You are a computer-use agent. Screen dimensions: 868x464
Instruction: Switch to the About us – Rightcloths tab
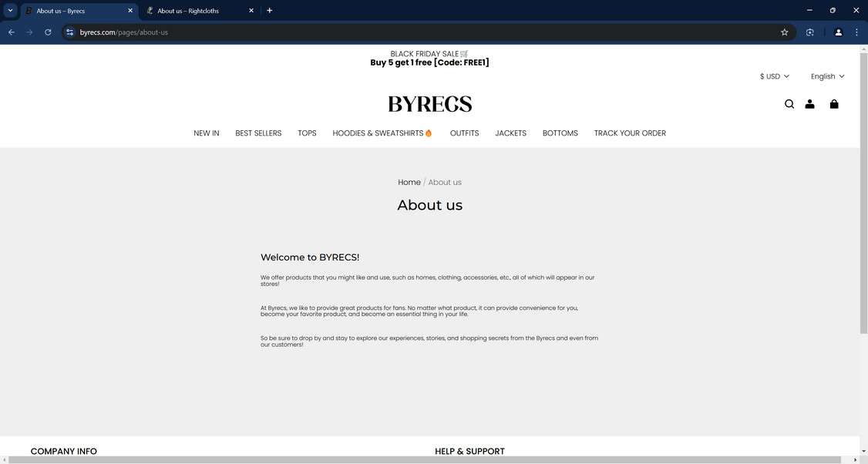[x=200, y=11]
